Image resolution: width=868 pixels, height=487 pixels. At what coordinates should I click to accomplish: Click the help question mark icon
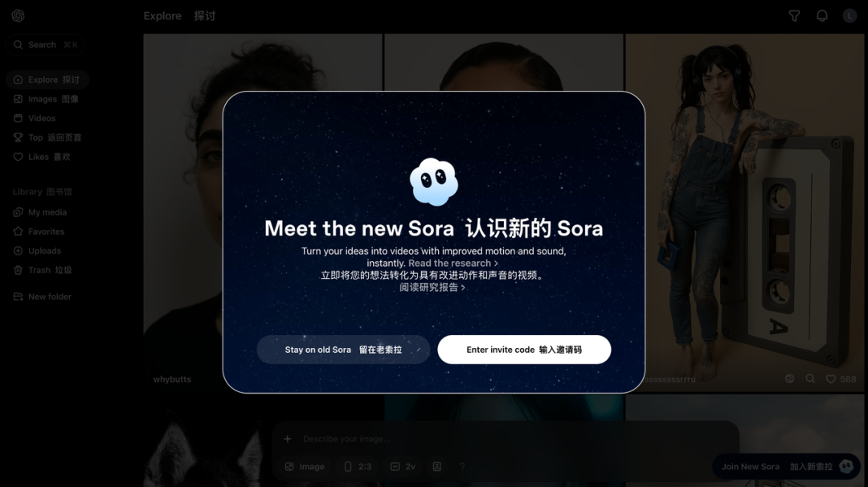point(462,467)
